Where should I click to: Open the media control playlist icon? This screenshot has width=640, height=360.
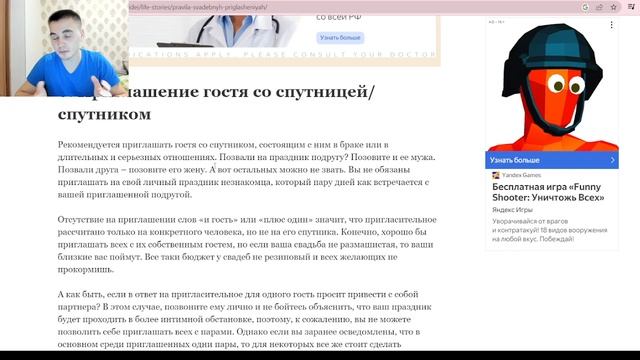[631, 7]
